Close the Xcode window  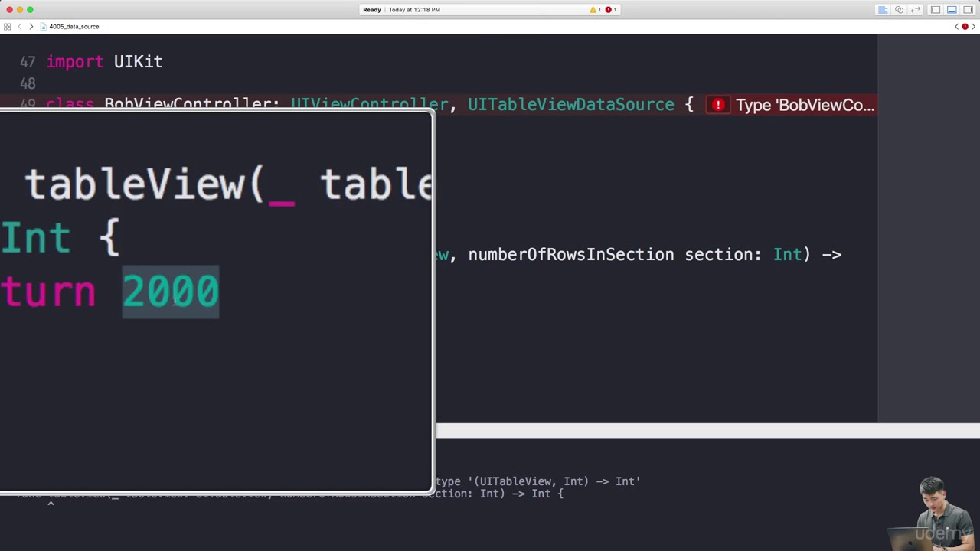[9, 10]
